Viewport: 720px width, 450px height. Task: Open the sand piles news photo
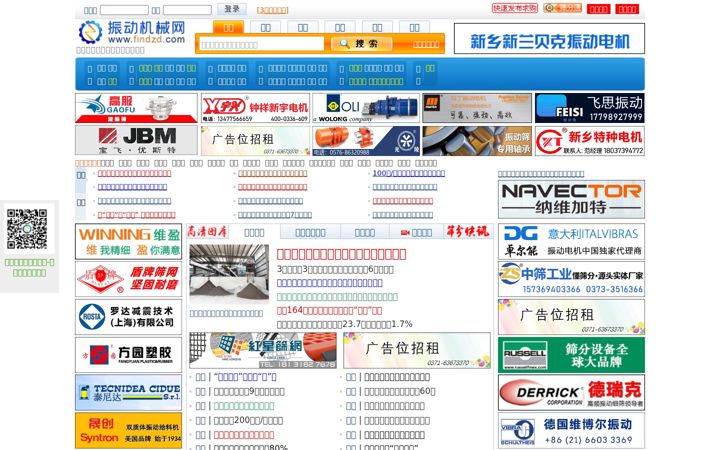point(229,273)
